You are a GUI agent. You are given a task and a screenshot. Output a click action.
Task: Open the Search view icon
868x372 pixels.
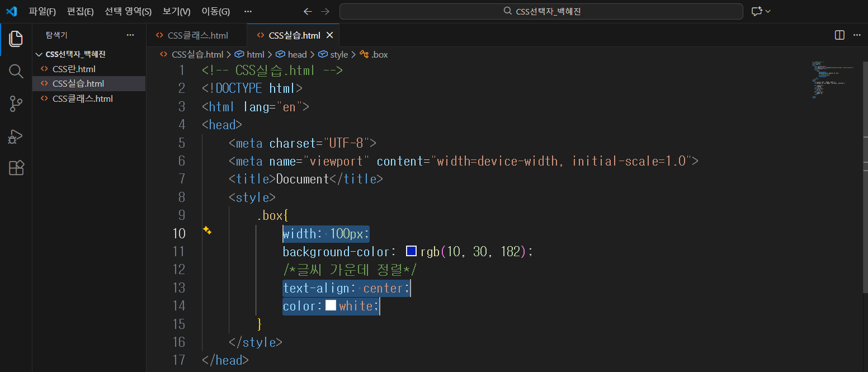(16, 71)
